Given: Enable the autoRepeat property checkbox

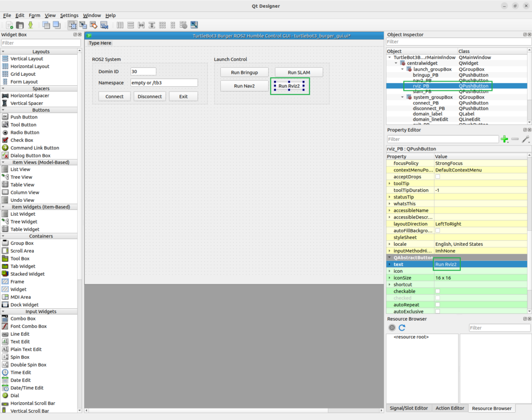Looking at the screenshot, I should 437,305.
